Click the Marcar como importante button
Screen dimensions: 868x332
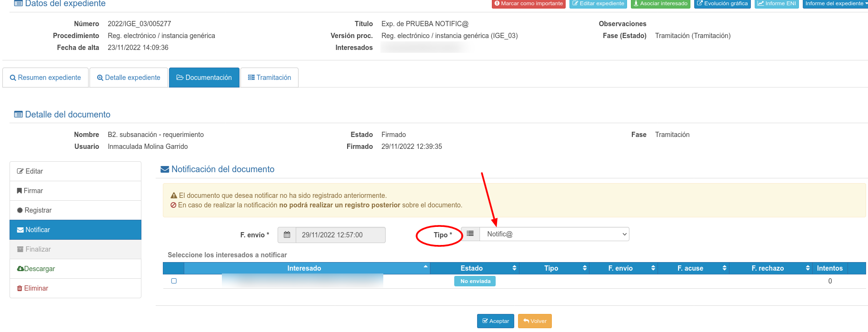[x=529, y=4]
